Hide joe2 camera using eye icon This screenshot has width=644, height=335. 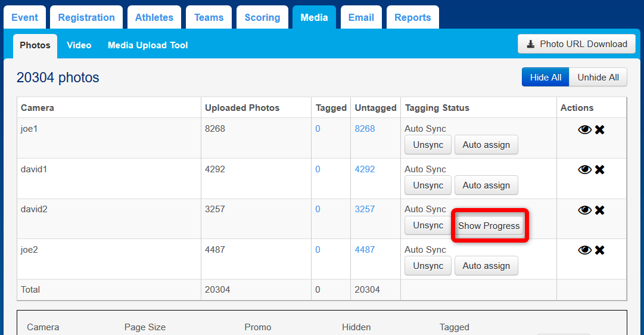[x=584, y=250]
